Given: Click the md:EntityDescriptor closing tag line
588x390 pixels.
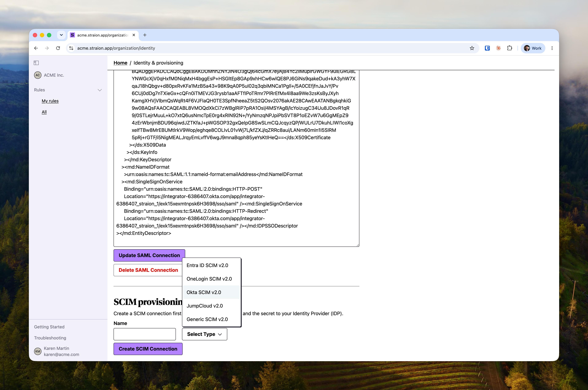Looking at the screenshot, I should pos(144,233).
